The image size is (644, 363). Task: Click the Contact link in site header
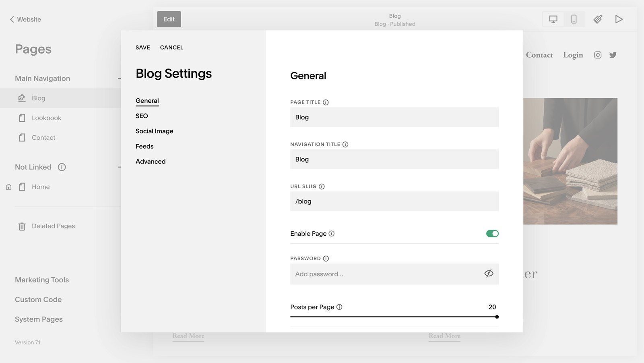click(x=539, y=55)
